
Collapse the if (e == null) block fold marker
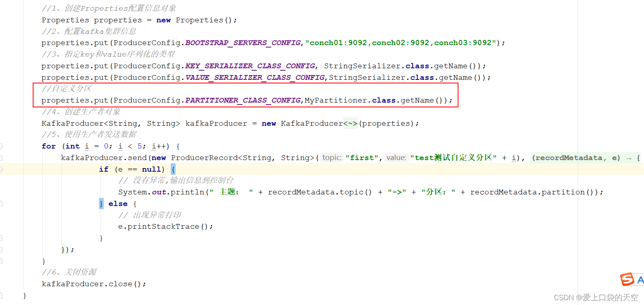(1, 170)
